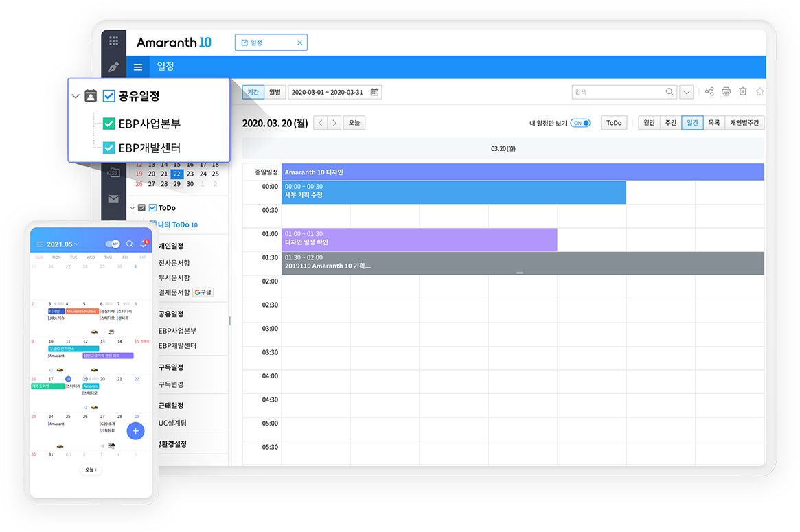
Task: Open 부서문서함 in sidebar
Action: (174, 277)
